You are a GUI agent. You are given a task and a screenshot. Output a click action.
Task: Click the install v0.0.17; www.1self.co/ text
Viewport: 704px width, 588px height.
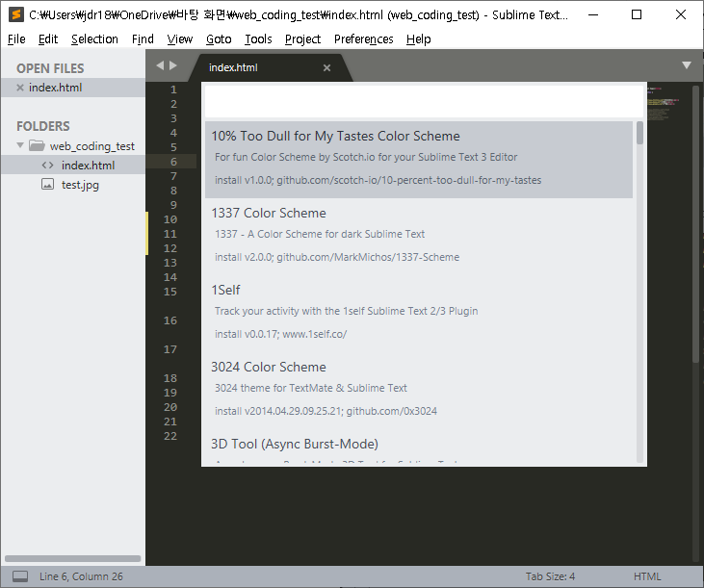(x=280, y=334)
